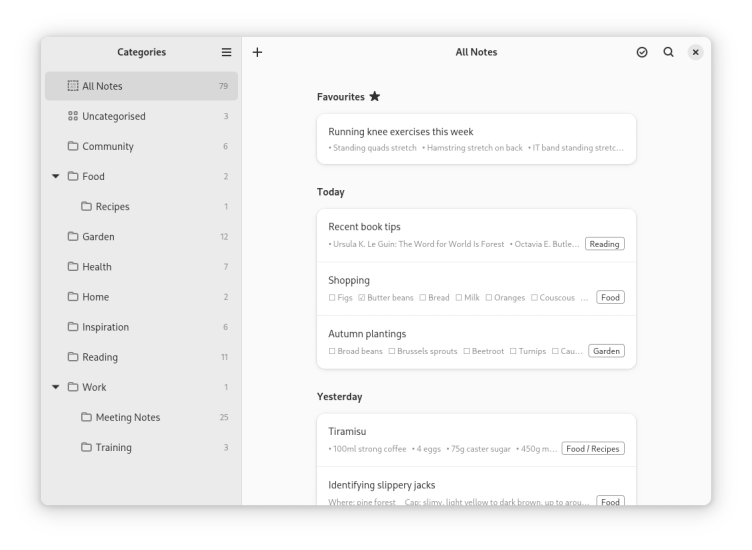Click the checkmark selection mode icon
Screen dimensions: 752x550
click(x=642, y=52)
